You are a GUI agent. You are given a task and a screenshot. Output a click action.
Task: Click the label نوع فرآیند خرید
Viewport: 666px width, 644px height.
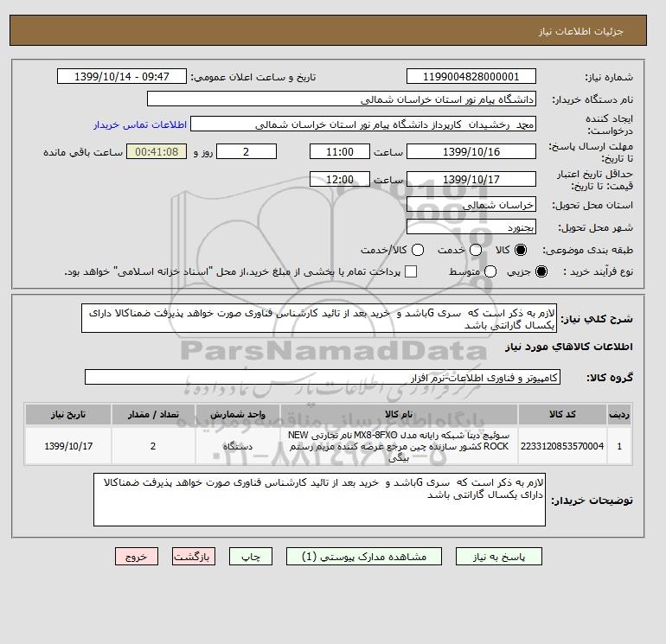[598, 271]
